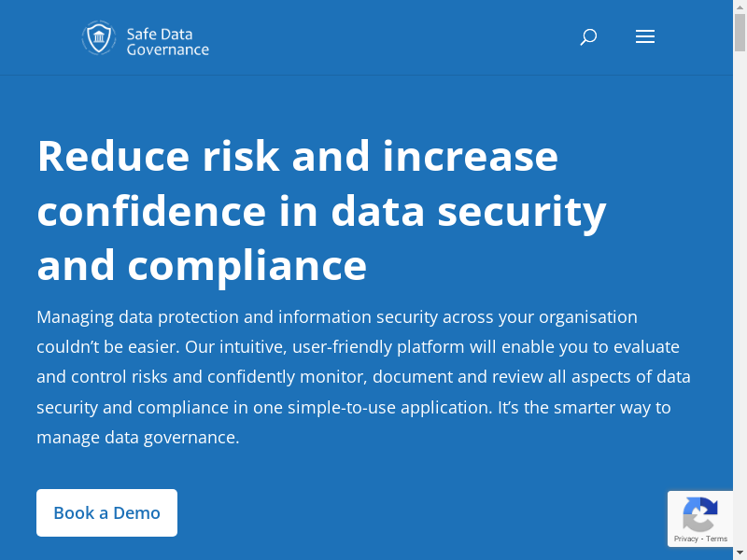Click the headline's last line 'and compliance'

point(202,265)
